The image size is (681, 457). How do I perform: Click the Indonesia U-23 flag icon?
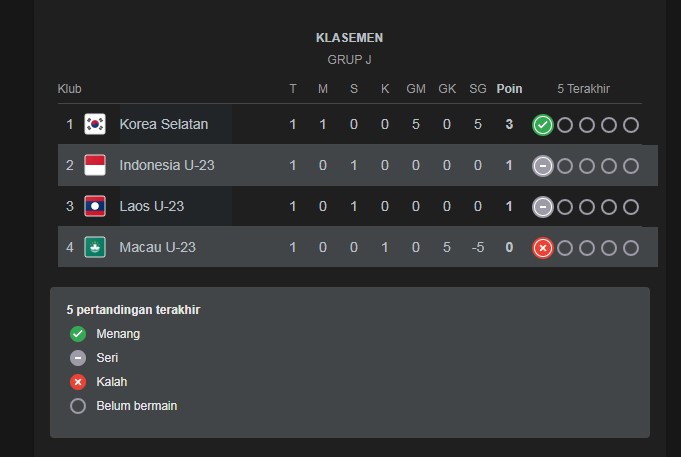[x=95, y=165]
